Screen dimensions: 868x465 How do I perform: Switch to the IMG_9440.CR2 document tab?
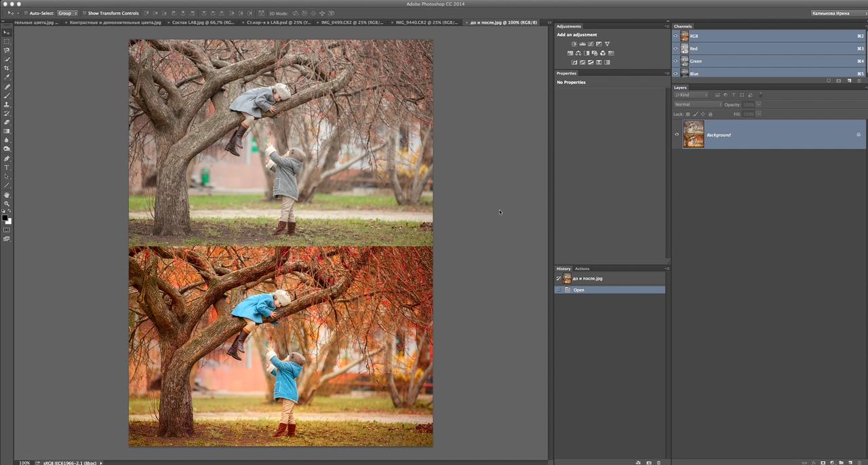click(x=426, y=22)
